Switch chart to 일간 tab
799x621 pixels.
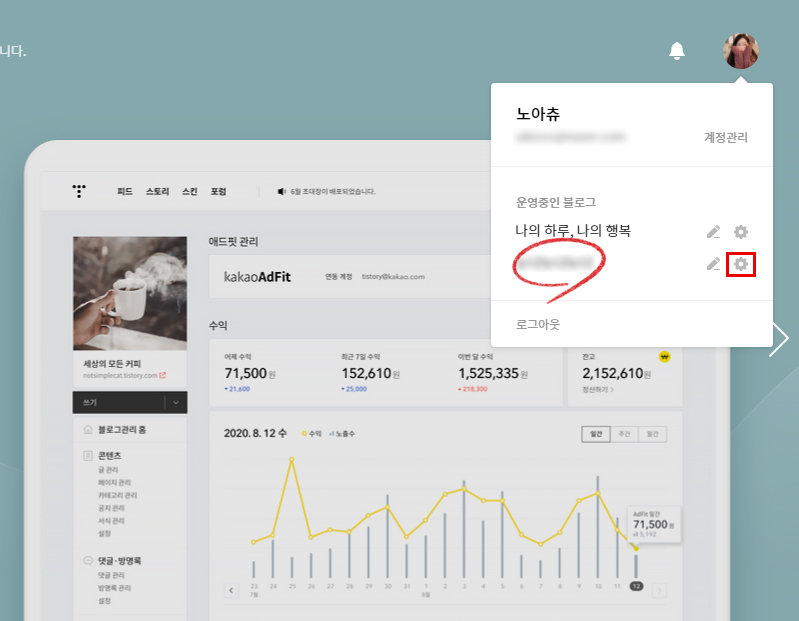pos(596,434)
